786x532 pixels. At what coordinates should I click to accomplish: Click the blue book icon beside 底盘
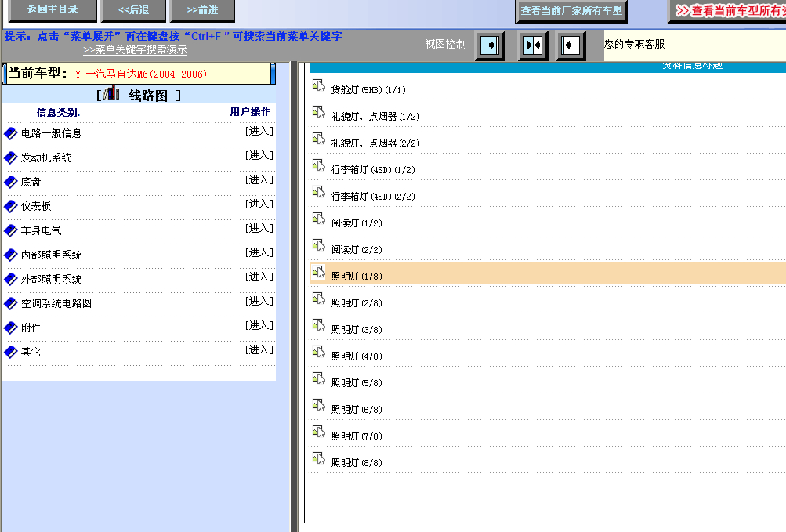[x=10, y=182]
